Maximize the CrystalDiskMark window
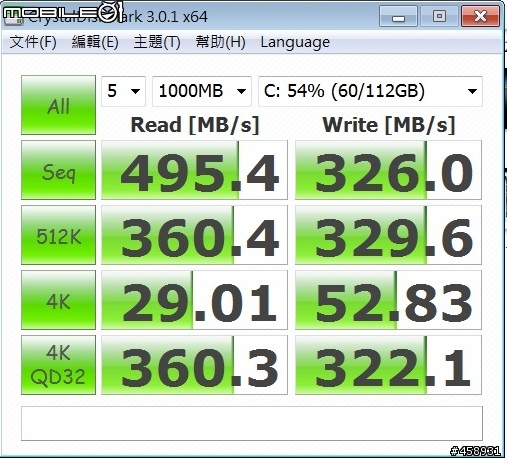Image resolution: width=507 pixels, height=459 pixels. [x=439, y=16]
